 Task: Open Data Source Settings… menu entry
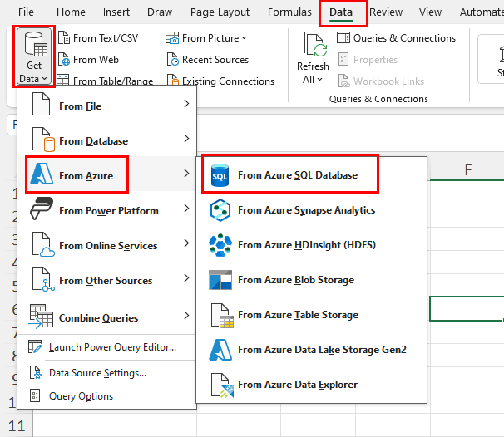click(106, 373)
